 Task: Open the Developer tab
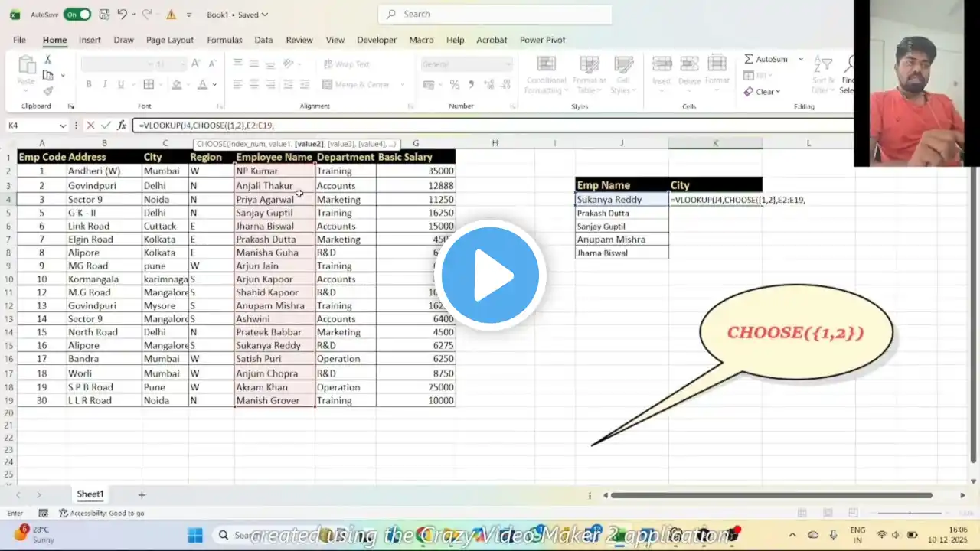[377, 40]
